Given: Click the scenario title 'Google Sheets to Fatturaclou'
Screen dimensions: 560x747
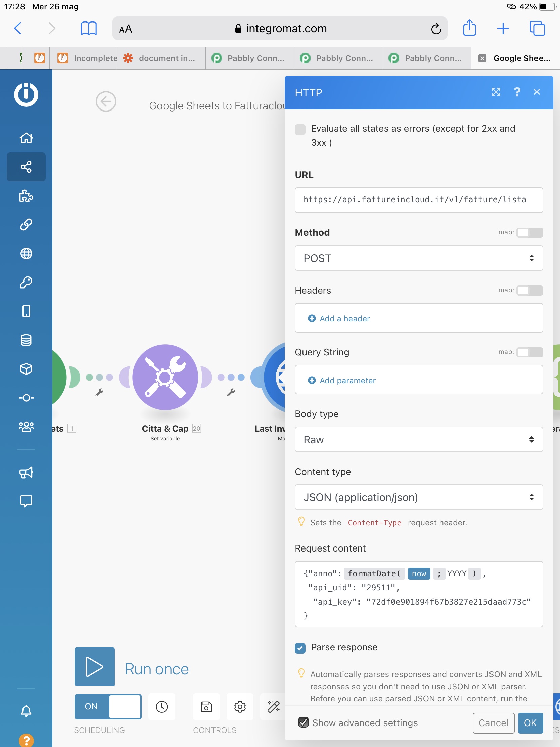Looking at the screenshot, I should pos(217,106).
